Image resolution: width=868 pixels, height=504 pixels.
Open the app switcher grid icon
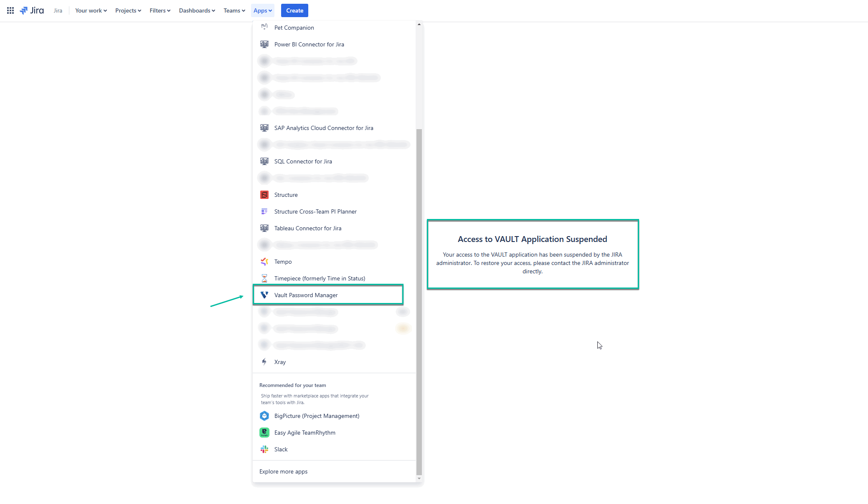(10, 10)
